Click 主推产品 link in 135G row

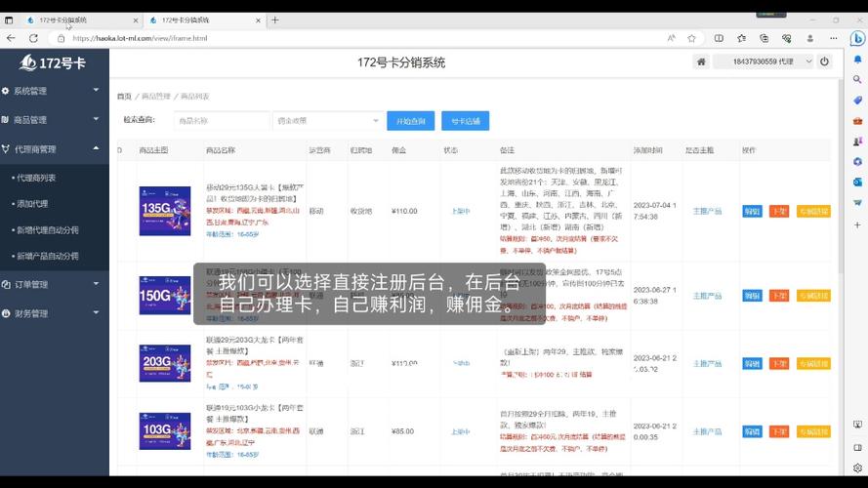coord(707,212)
